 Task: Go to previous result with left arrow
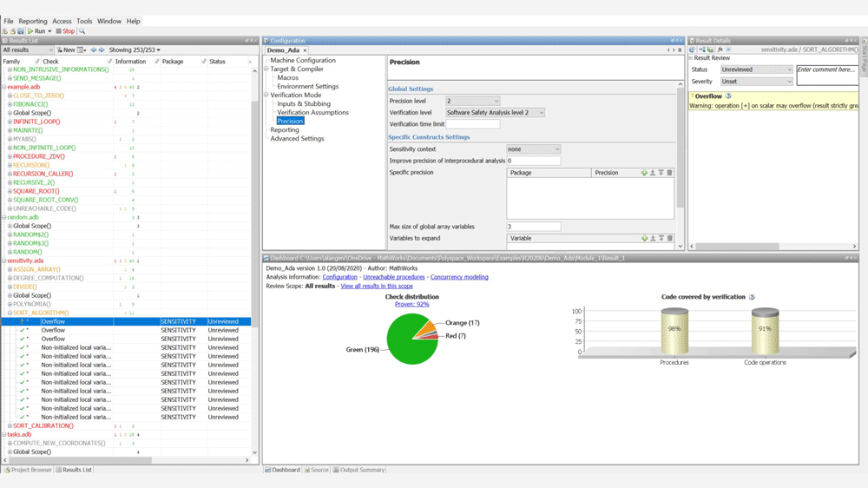[94, 50]
